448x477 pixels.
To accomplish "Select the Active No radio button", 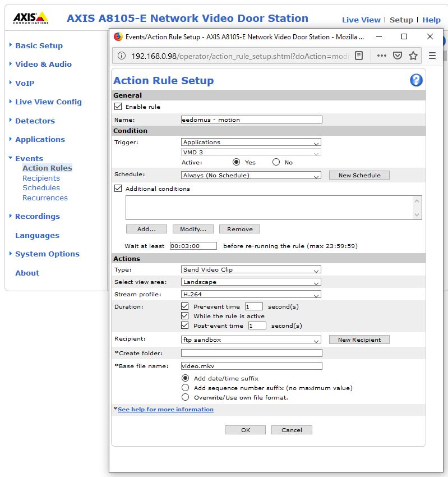I will 276,162.
